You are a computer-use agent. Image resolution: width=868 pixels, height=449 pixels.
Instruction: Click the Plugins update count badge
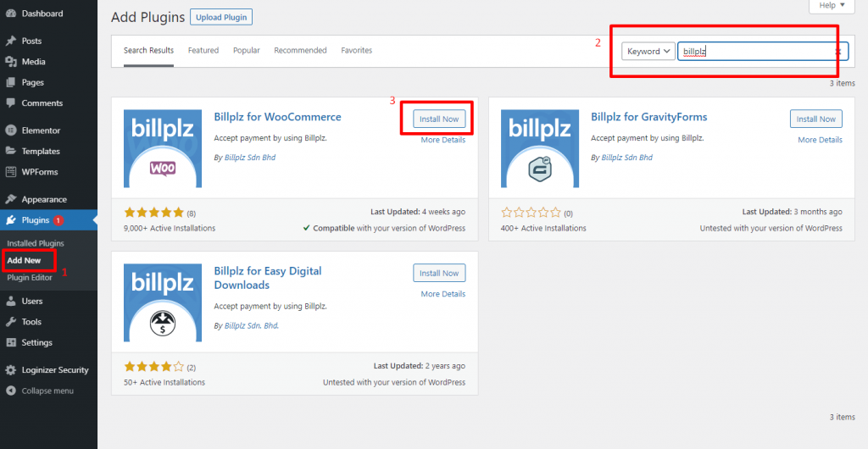[x=58, y=220]
